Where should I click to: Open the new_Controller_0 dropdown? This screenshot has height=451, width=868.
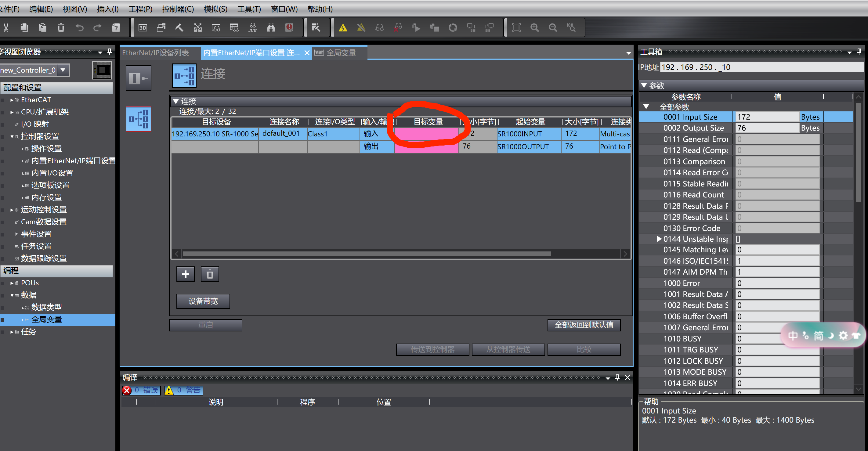tap(63, 70)
